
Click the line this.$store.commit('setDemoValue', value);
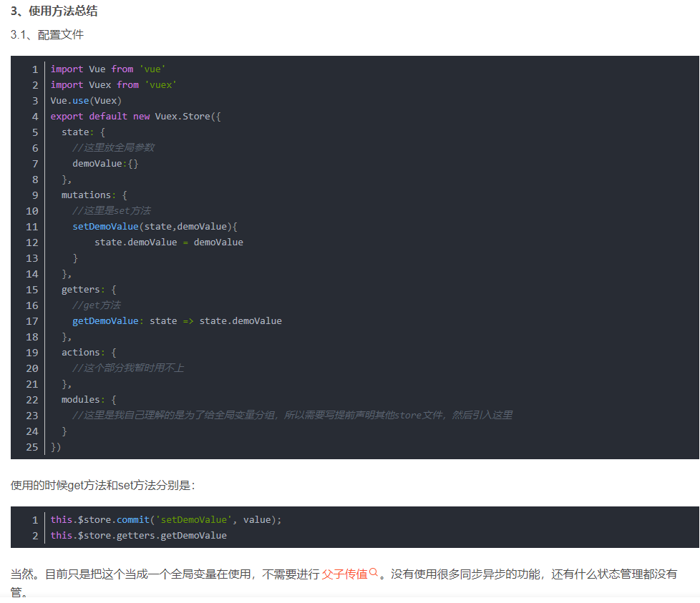click(166, 519)
